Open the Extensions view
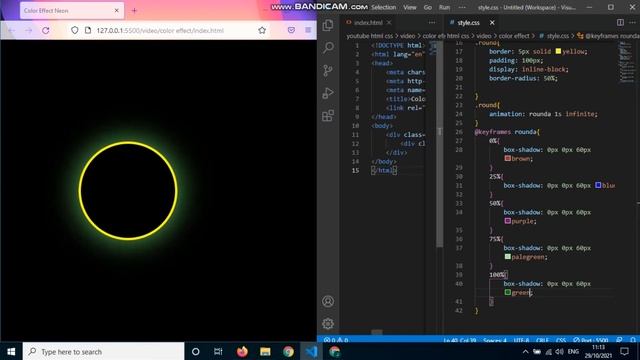Viewport: 640px width, 360px height. coord(328,116)
